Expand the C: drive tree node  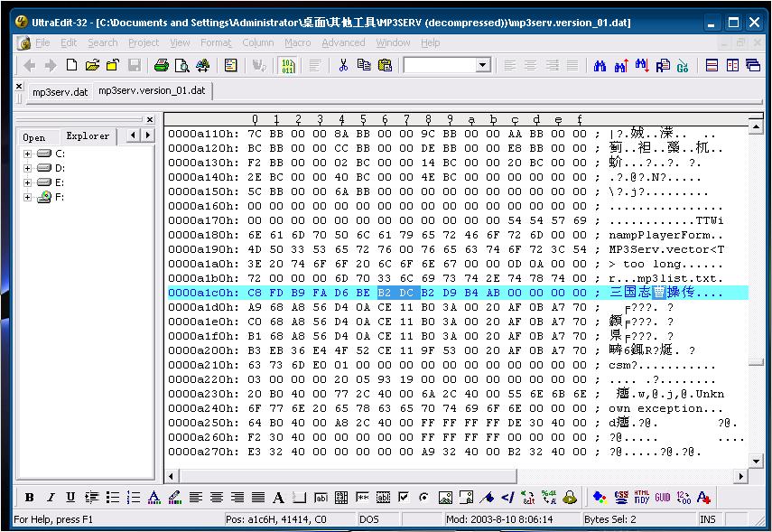28,154
